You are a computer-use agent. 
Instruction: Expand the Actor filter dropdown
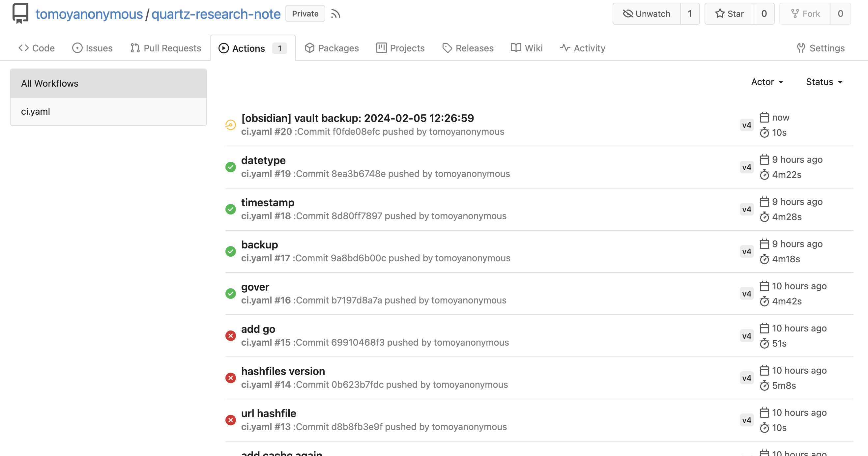click(767, 82)
